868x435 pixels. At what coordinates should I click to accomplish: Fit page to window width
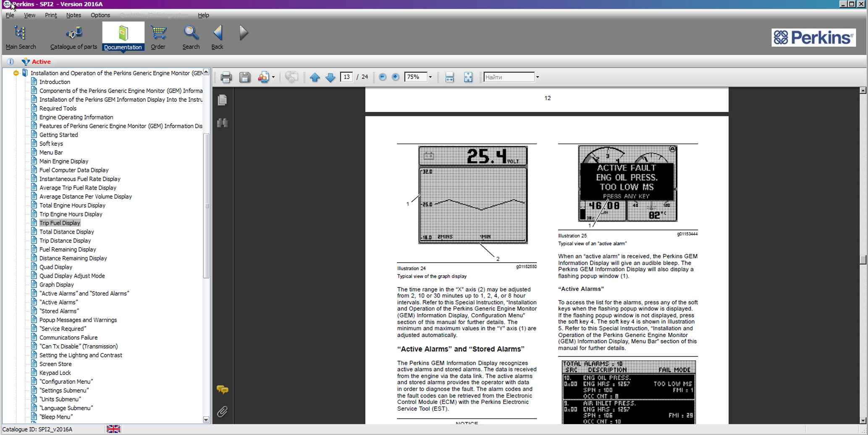[x=449, y=77]
